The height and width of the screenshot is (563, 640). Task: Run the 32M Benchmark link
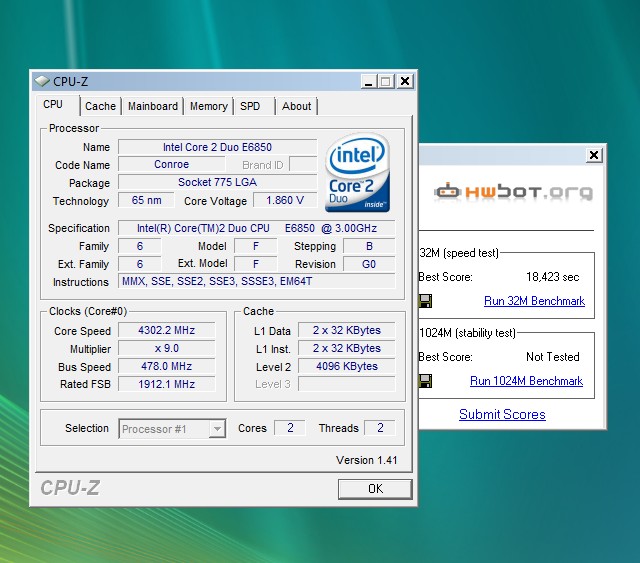point(534,301)
